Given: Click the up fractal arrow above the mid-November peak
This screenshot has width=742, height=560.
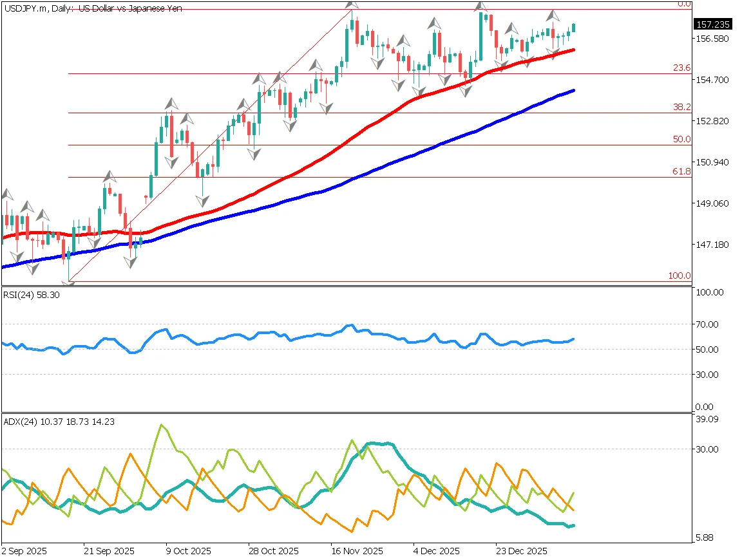Looking at the screenshot, I should [352, 5].
